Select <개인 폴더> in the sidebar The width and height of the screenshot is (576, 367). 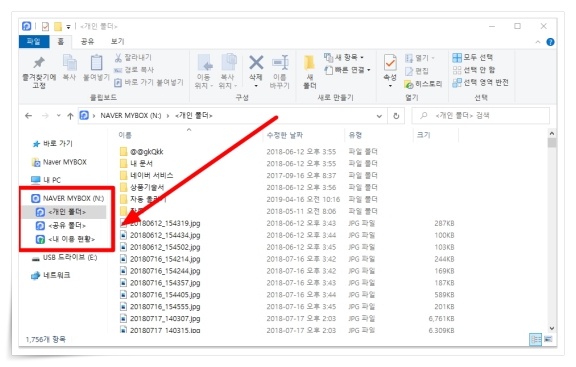pyautogui.click(x=61, y=212)
